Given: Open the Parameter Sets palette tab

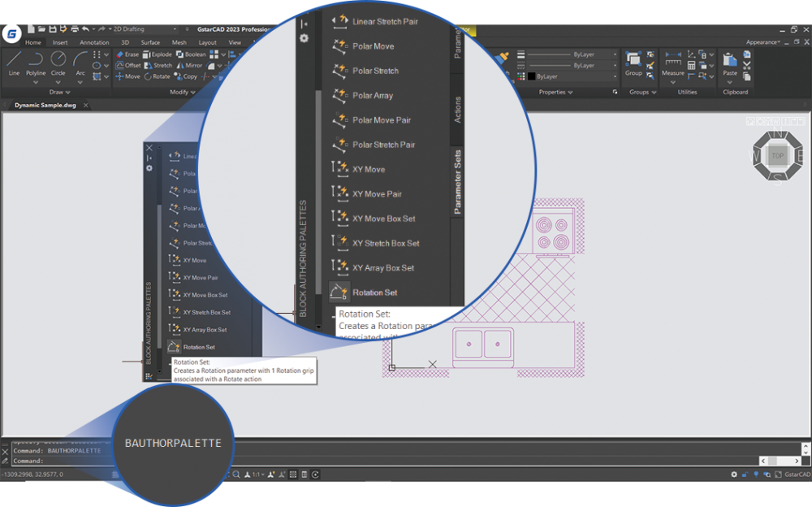Looking at the screenshot, I should (457, 181).
